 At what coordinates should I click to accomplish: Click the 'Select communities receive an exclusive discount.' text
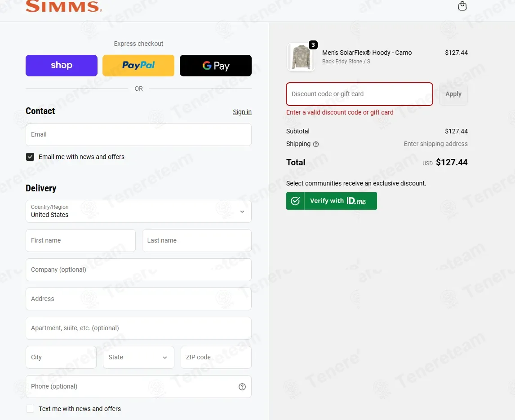(x=356, y=183)
